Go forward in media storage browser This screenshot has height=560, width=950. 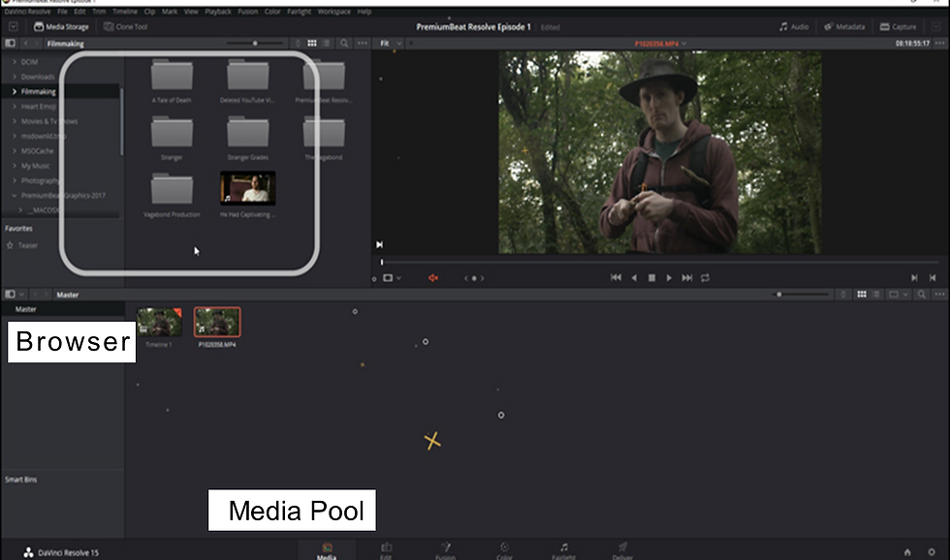click(x=37, y=44)
